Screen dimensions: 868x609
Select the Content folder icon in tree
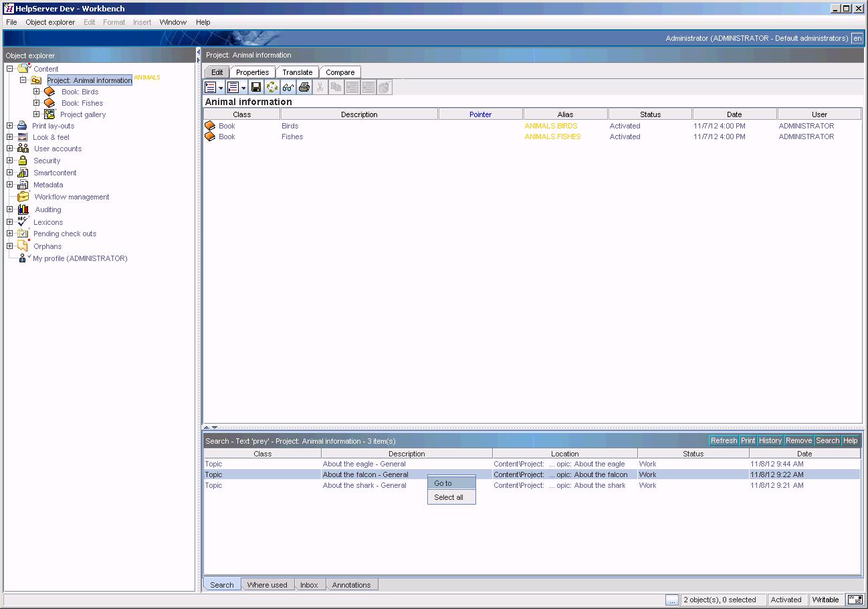coord(24,68)
